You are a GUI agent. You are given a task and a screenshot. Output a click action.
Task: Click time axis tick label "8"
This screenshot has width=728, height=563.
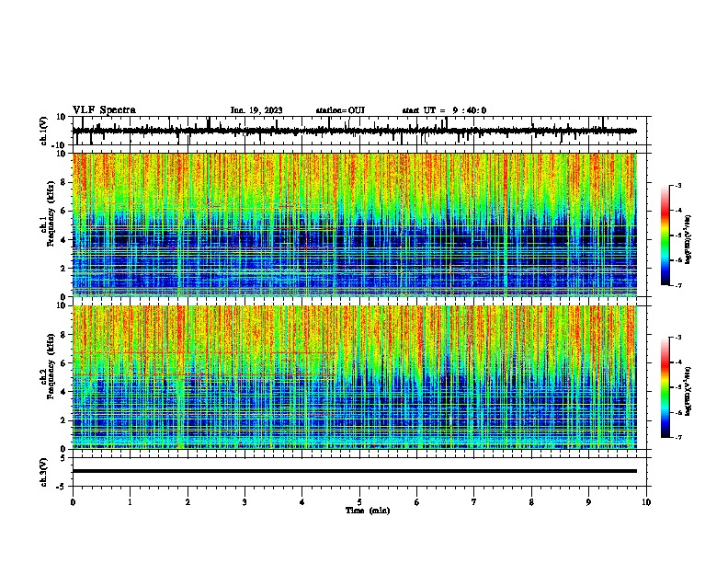(x=531, y=502)
